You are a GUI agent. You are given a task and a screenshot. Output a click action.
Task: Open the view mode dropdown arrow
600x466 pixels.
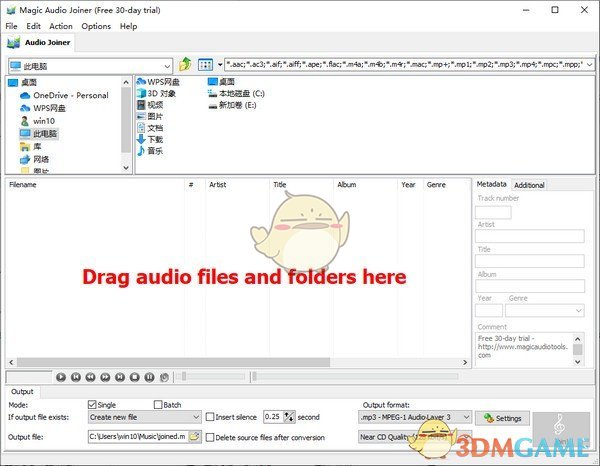[220, 65]
